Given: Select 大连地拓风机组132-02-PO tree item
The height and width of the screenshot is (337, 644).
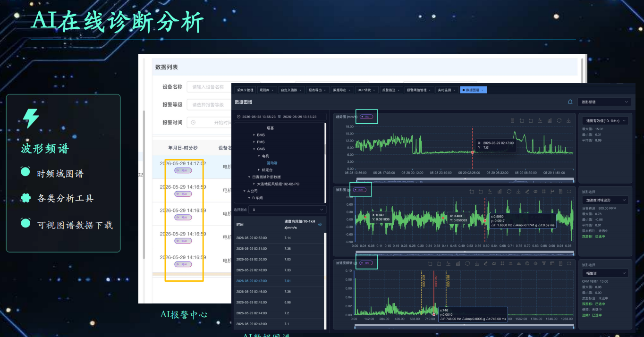Looking at the screenshot, I should coord(278,184).
